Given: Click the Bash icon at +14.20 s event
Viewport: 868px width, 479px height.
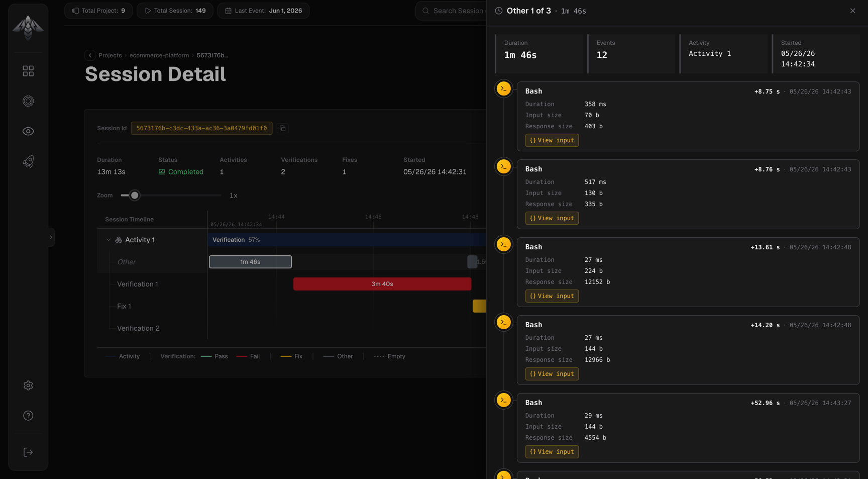Looking at the screenshot, I should pyautogui.click(x=504, y=323).
